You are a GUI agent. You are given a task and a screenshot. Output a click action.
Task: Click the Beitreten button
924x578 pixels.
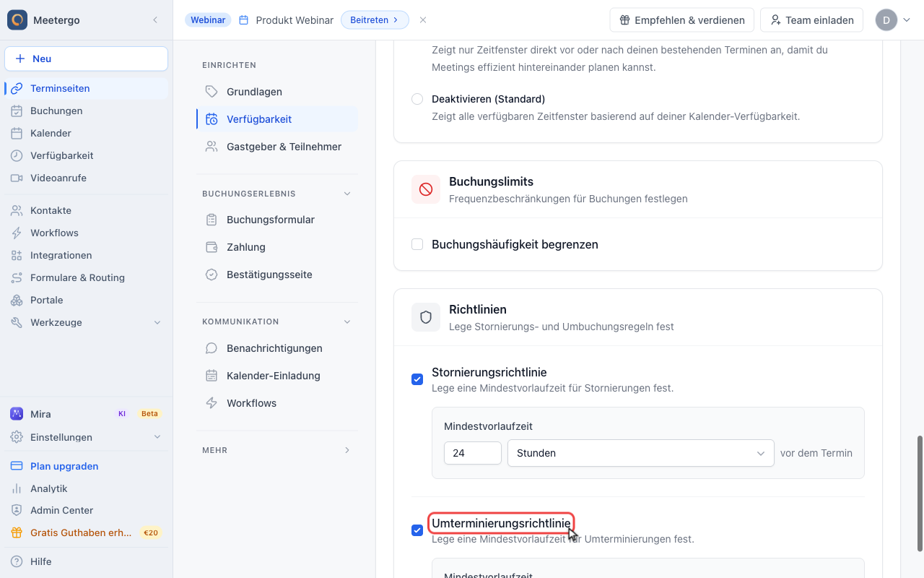click(375, 20)
